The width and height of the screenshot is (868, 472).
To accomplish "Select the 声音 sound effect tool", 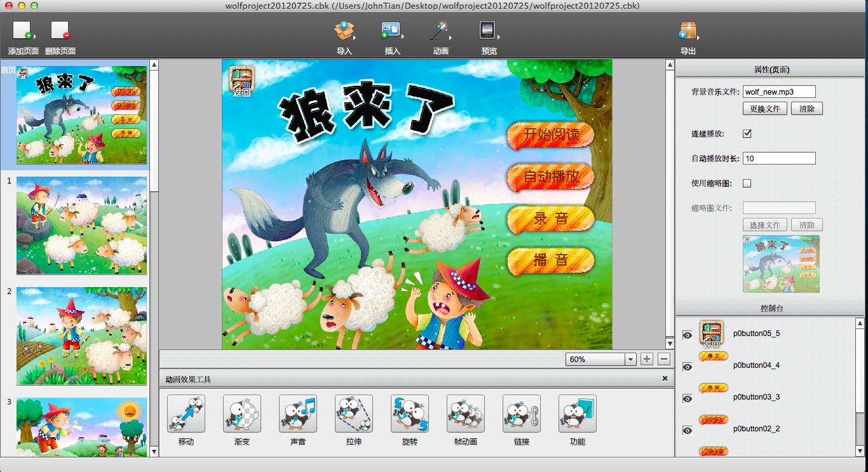I will [298, 414].
